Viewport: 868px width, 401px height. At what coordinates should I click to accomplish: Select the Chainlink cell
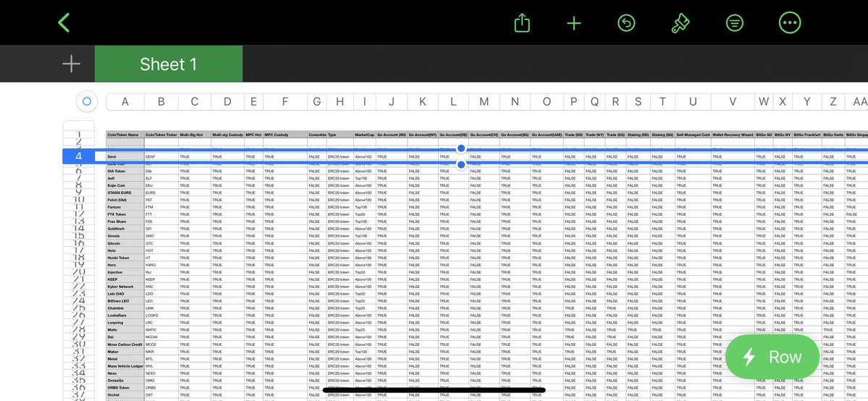pos(125,308)
